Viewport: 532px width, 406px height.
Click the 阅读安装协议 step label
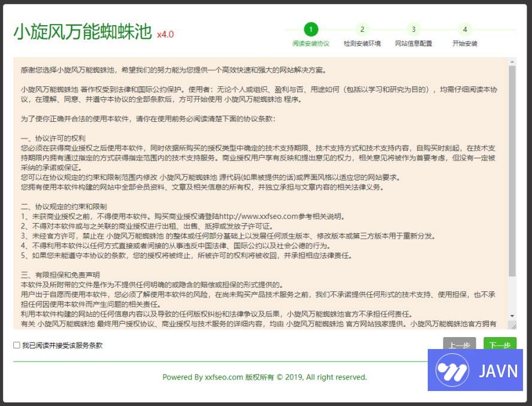click(311, 44)
